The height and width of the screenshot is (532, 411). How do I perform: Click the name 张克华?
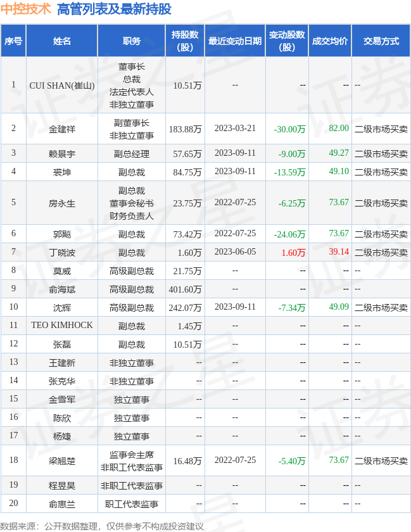point(62,381)
